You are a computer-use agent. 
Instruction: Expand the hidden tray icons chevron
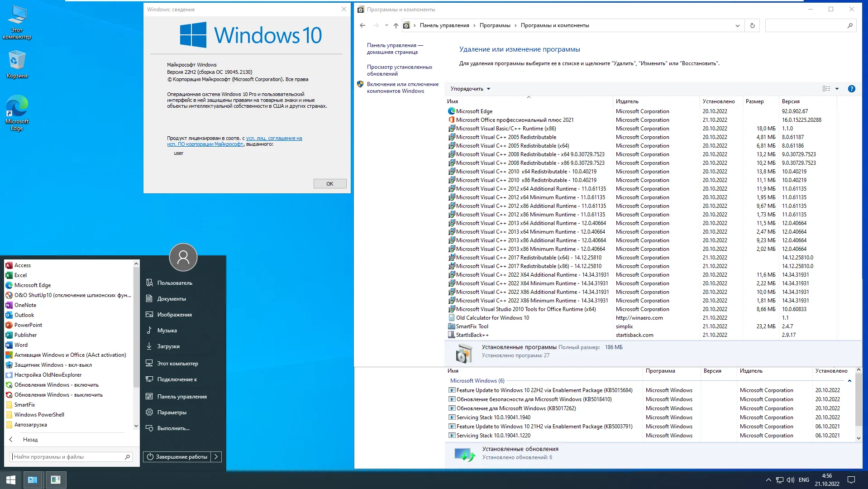pos(768,480)
